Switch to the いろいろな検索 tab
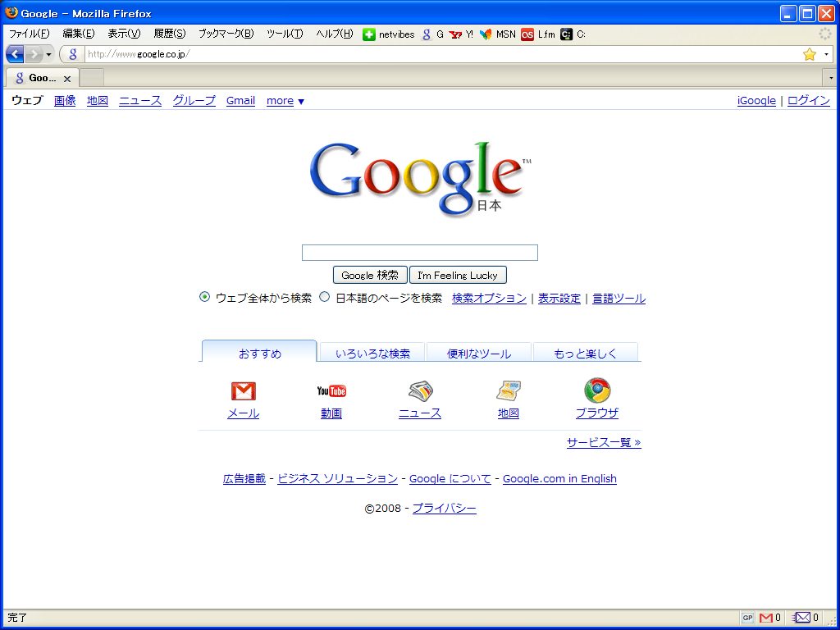This screenshot has width=840, height=630. point(372,353)
